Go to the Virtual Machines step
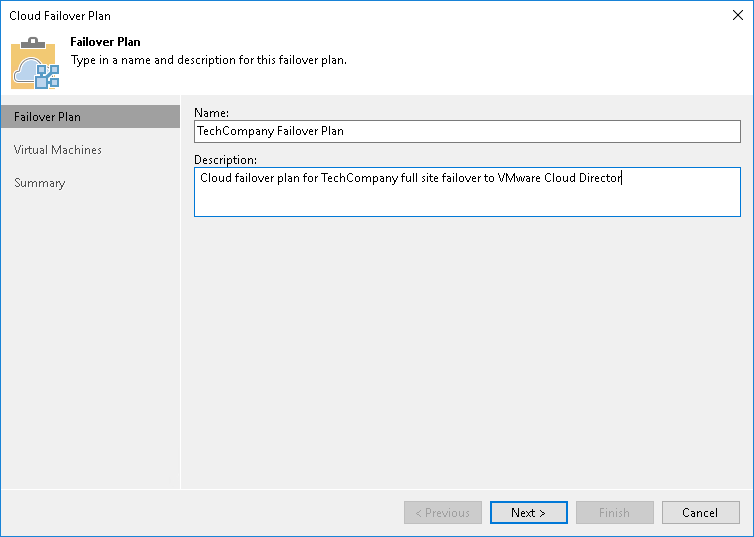754x537 pixels. coord(58,150)
